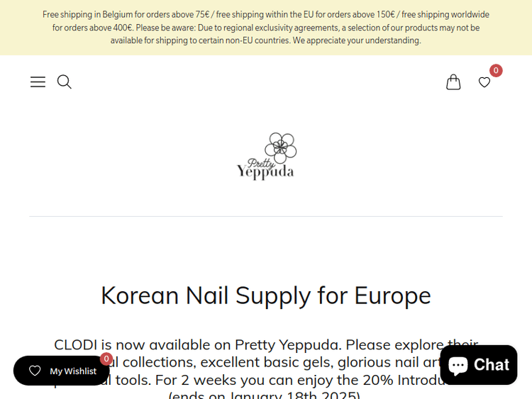
Task: Click the "Yeppuda" wordmark text in the logo
Action: pyautogui.click(x=265, y=172)
